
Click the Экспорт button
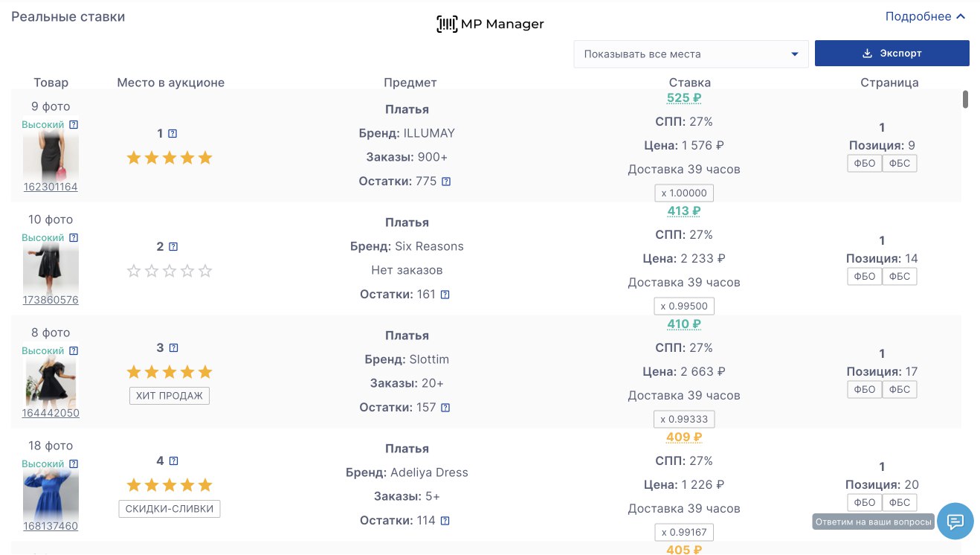click(892, 54)
